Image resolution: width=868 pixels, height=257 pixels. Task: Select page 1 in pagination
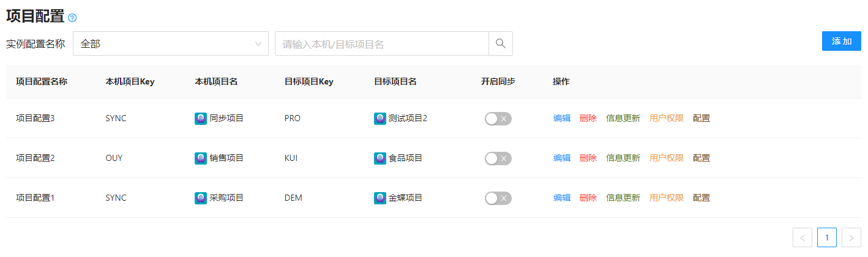point(826,237)
